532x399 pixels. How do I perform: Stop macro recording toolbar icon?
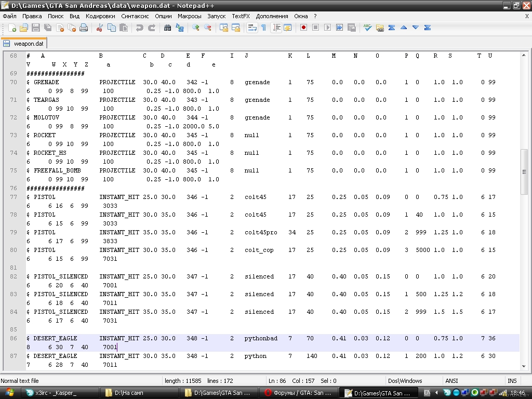click(315, 28)
